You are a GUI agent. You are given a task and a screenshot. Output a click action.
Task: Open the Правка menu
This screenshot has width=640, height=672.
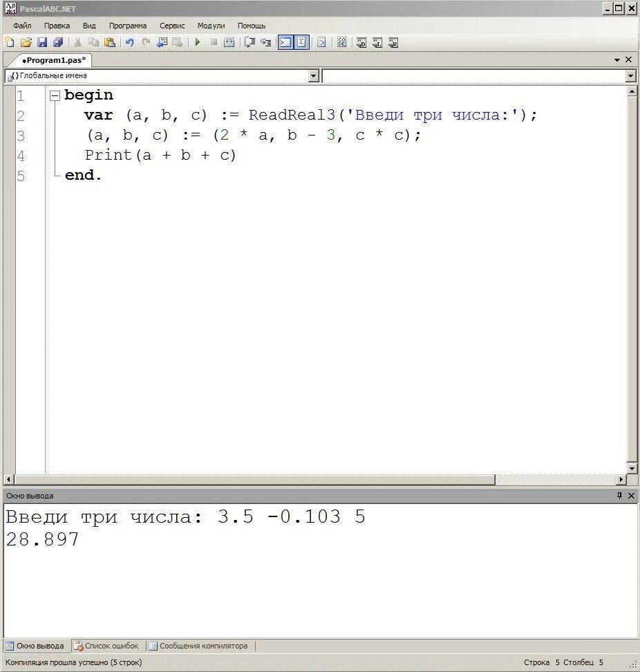coord(57,26)
